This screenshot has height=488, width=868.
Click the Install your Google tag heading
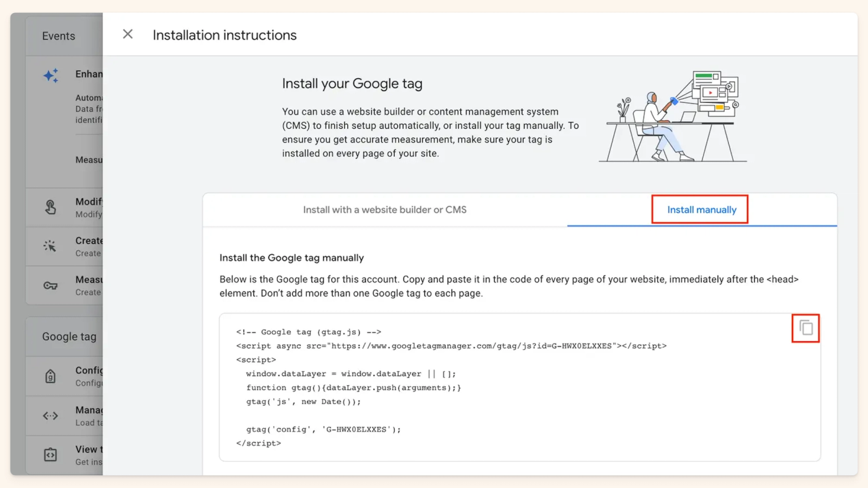[352, 84]
